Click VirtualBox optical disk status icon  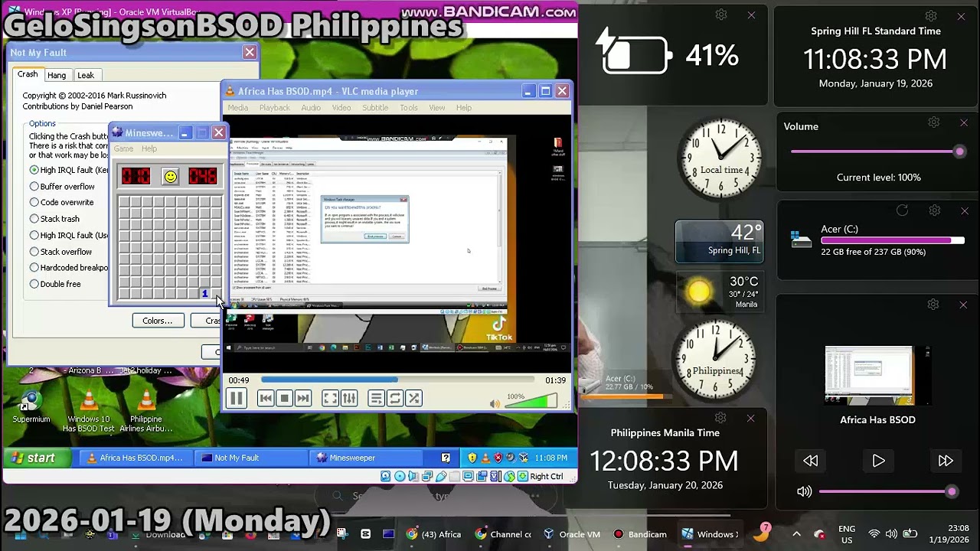pos(400,476)
